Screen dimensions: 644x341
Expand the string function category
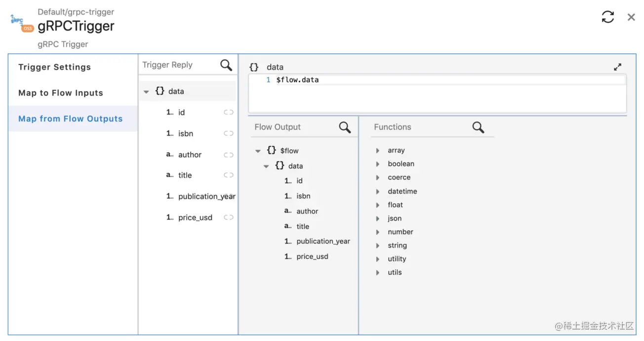tap(378, 246)
